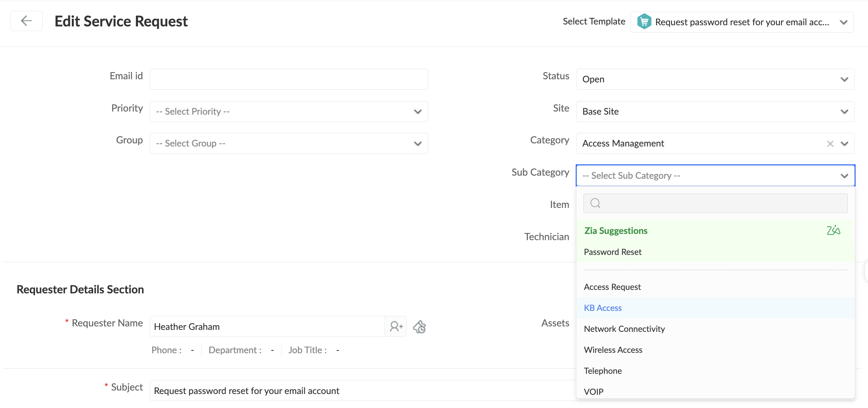The image size is (868, 408).
Task: Select VOIP option
Action: click(715, 392)
